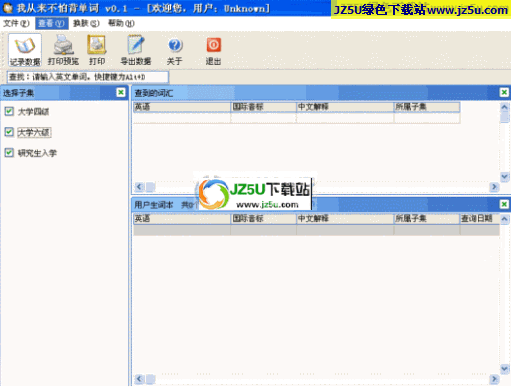This screenshot has height=388, width=511.
Task: Click the application title bar icon
Action: point(7,8)
